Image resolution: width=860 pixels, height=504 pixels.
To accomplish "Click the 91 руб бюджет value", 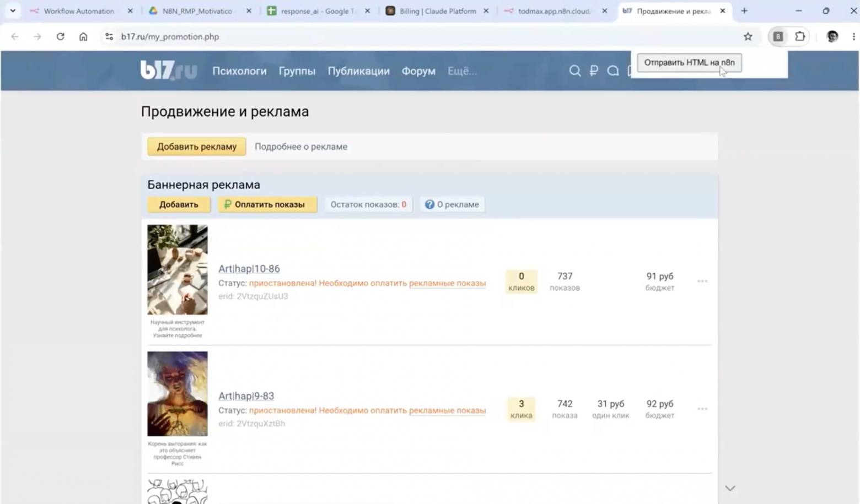I will pos(660,281).
